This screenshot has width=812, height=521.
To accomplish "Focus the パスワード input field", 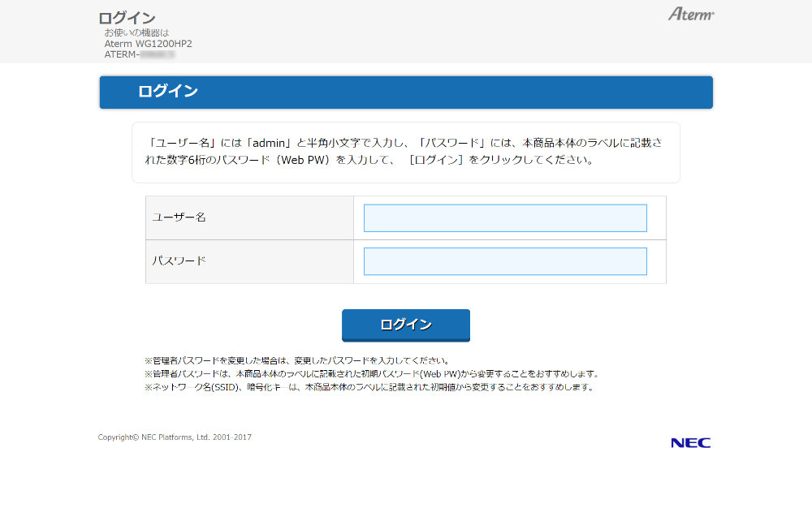I will [505, 261].
